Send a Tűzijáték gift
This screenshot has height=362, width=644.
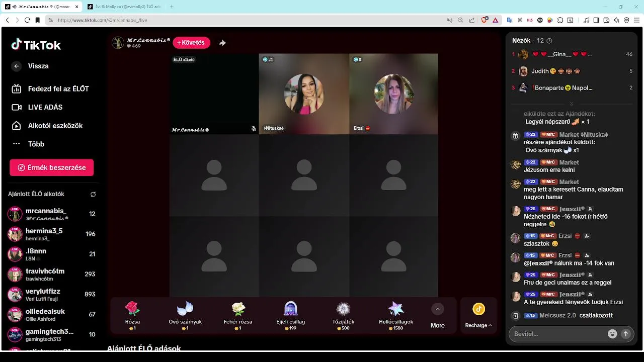click(x=343, y=315)
